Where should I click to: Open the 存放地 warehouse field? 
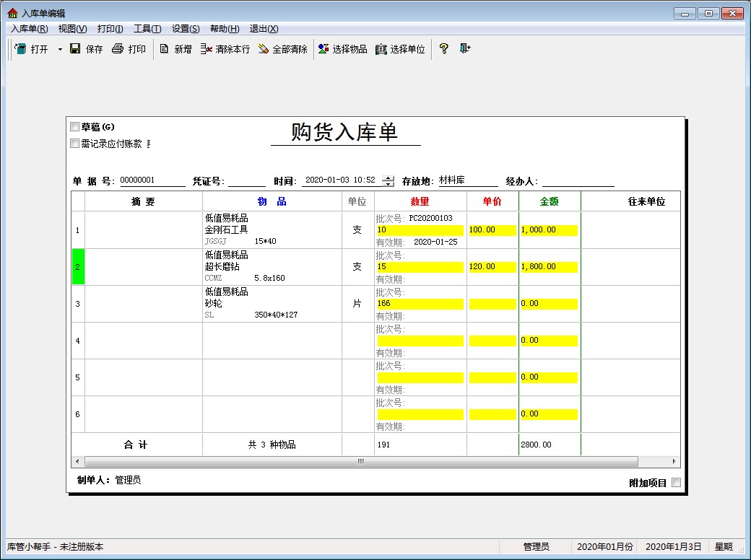(467, 180)
